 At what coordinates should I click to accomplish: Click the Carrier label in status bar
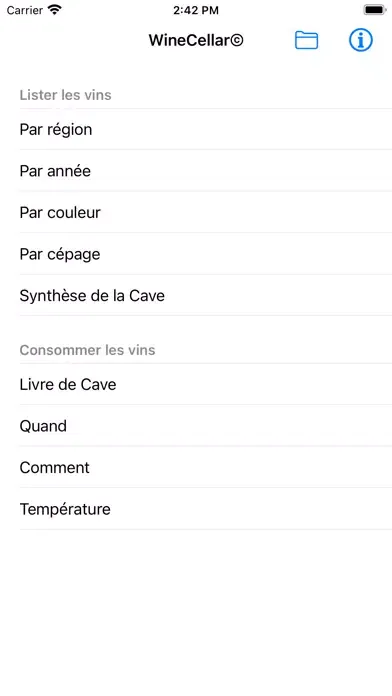[x=25, y=10]
